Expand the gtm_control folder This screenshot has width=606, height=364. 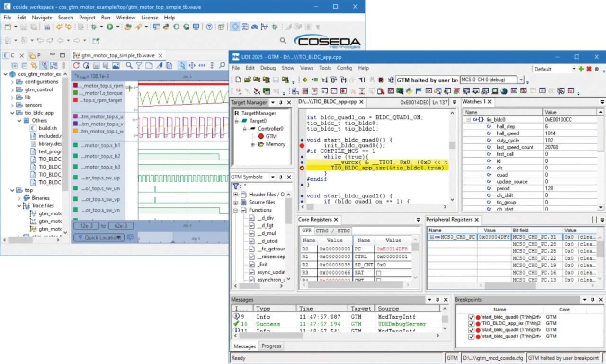point(13,89)
